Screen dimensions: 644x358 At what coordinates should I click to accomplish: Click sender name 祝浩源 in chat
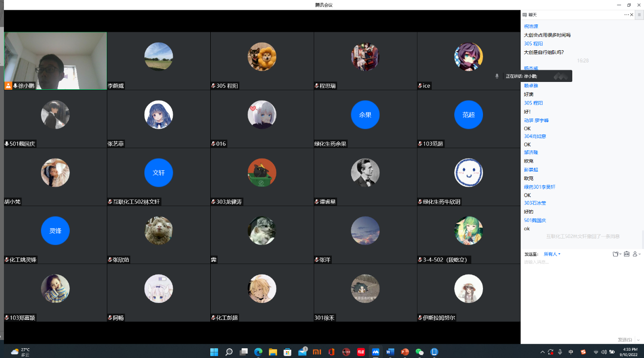coord(531,26)
